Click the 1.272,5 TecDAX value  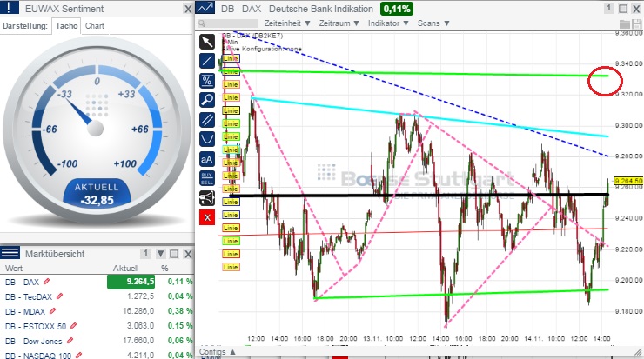point(140,296)
